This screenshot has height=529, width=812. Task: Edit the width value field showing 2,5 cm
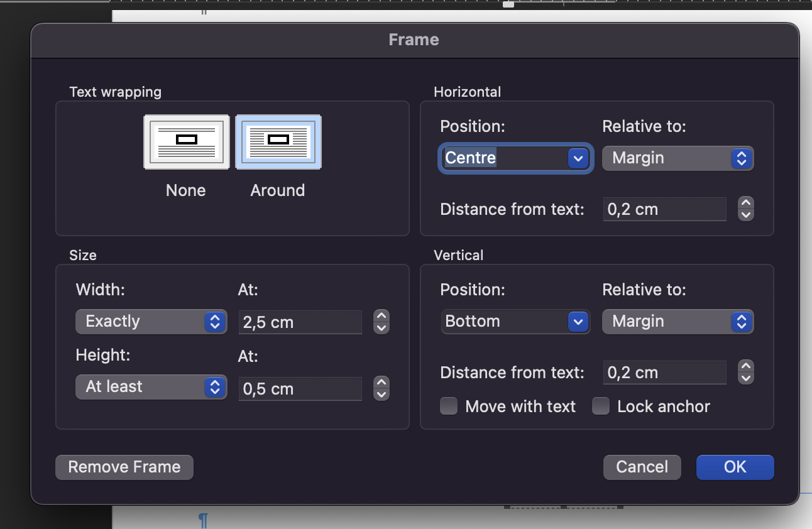coord(300,322)
